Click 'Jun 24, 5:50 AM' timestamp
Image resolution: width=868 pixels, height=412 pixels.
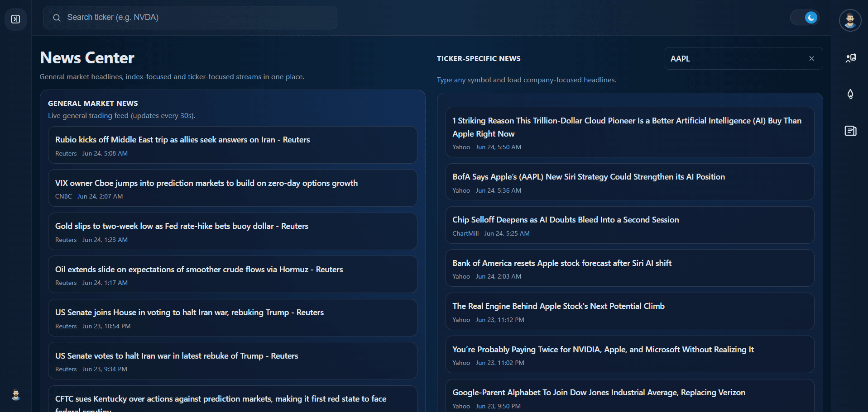click(x=499, y=147)
